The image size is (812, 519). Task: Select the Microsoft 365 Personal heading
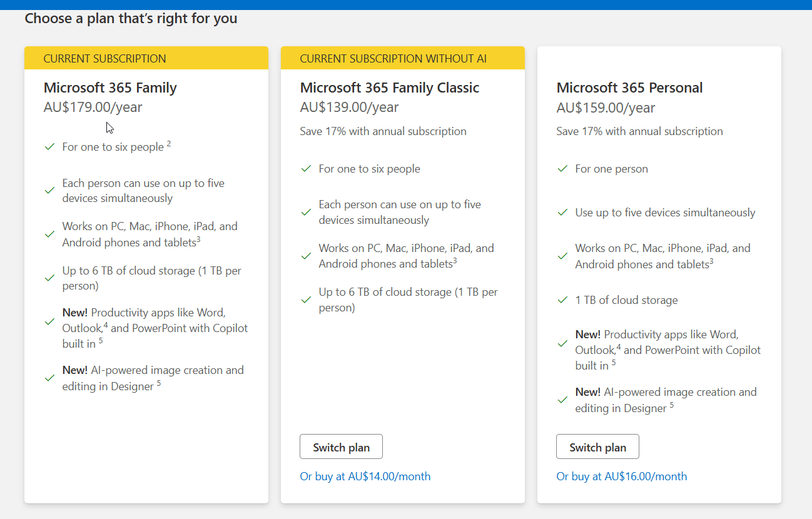630,88
